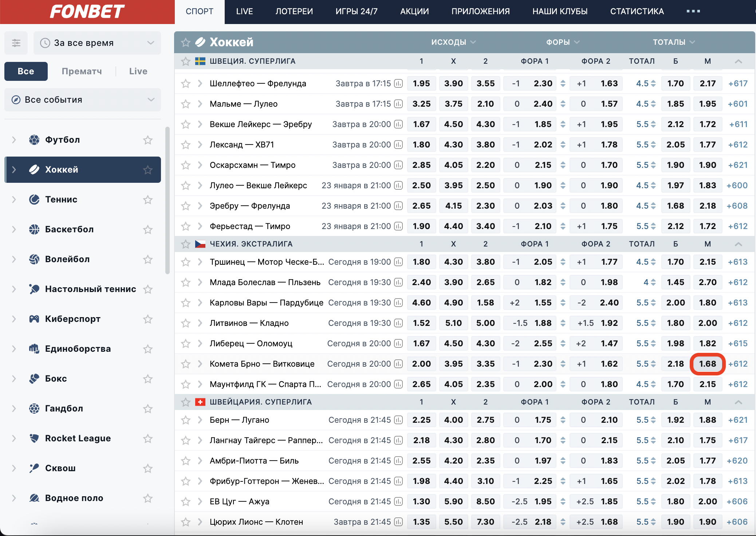Click the filter settings icon in sidebar

16,43
